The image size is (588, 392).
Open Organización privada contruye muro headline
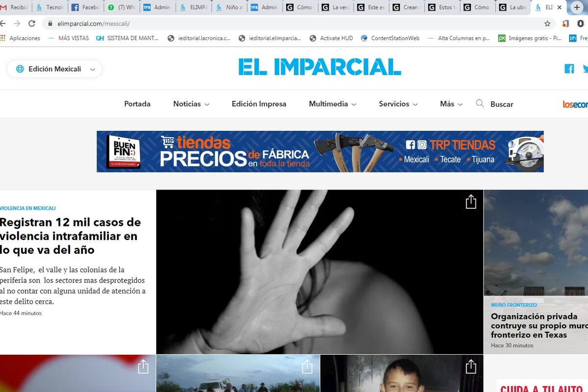click(x=539, y=326)
